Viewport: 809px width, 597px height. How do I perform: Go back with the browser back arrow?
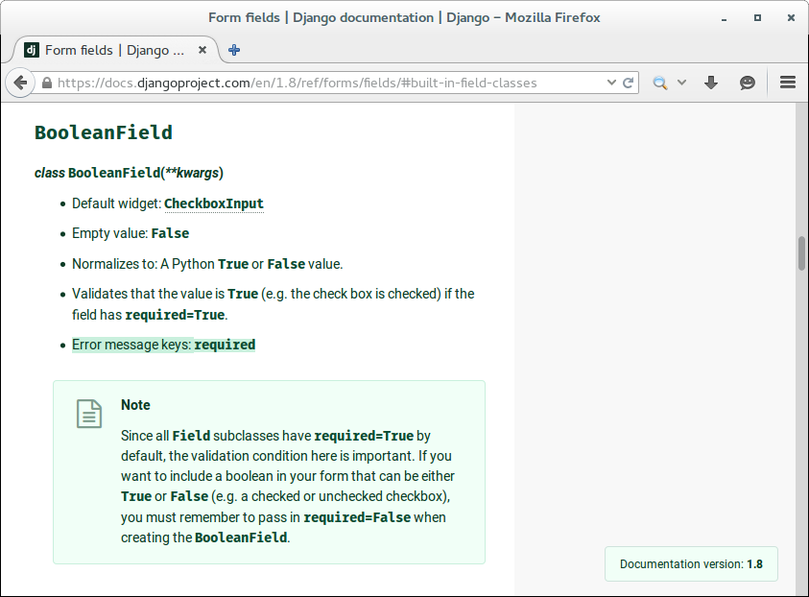pyautogui.click(x=20, y=83)
